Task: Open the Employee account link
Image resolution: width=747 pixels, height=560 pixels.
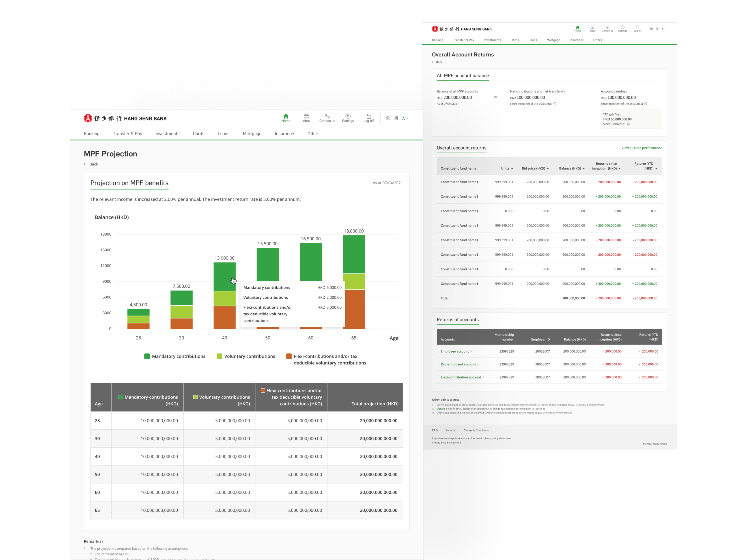Action: click(455, 351)
